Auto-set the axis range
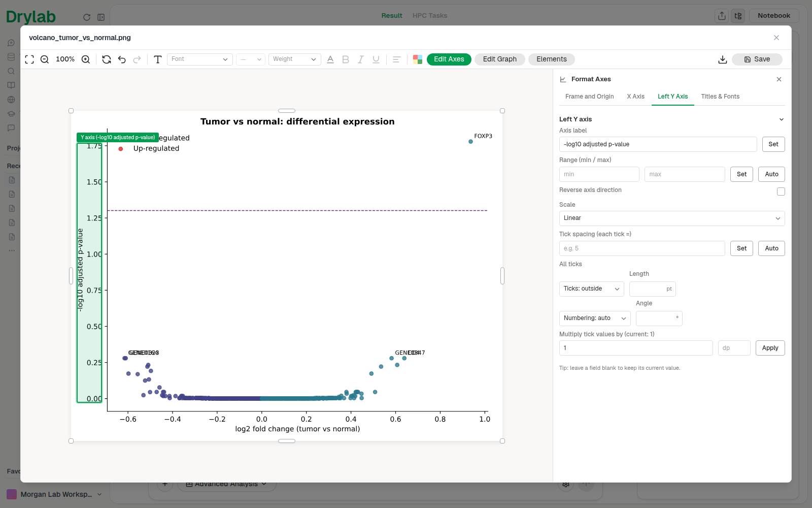812x508 pixels. pyautogui.click(x=771, y=174)
